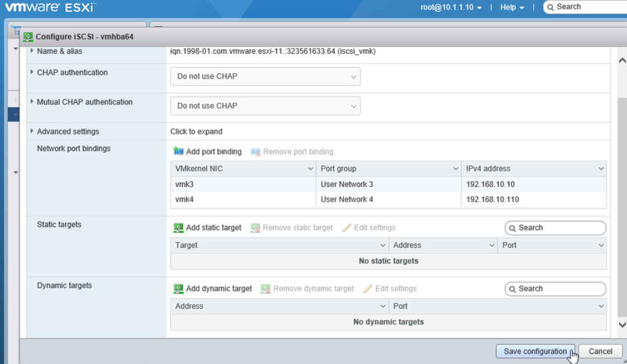Click the top bar Search field
The image size is (627, 364).
tap(585, 7)
